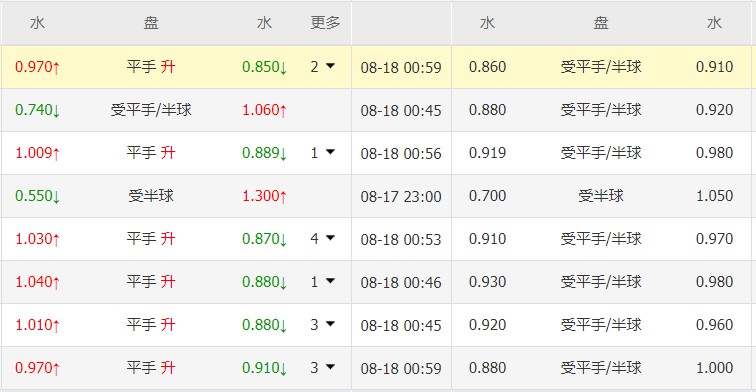This screenshot has height=392, width=756.
Task: Click the red odds value 1.300
Action: tap(264, 196)
